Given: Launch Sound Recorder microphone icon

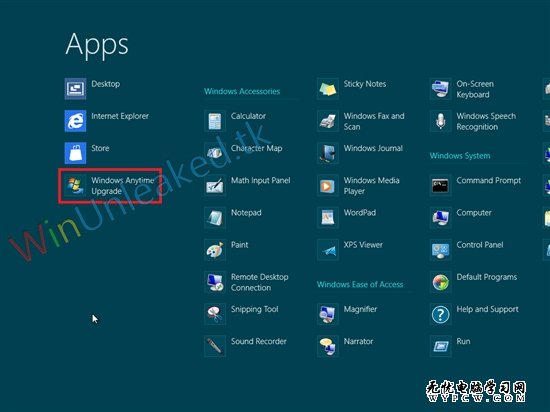Looking at the screenshot, I should (215, 346).
